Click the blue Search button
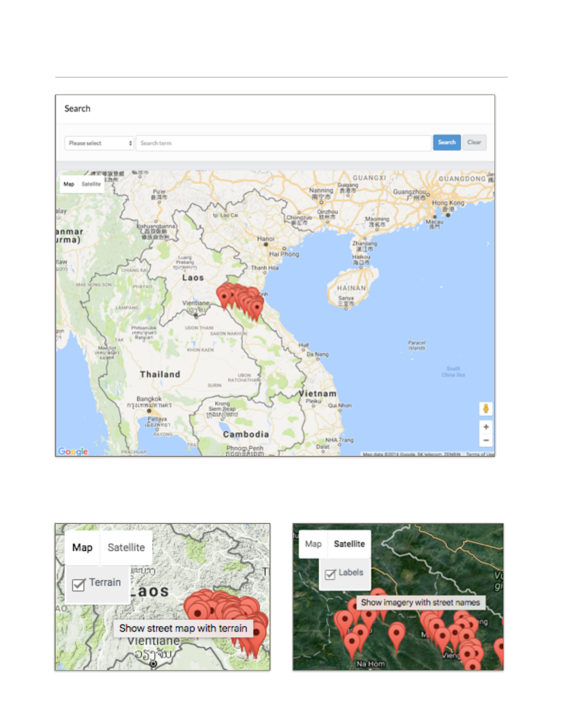 (447, 142)
